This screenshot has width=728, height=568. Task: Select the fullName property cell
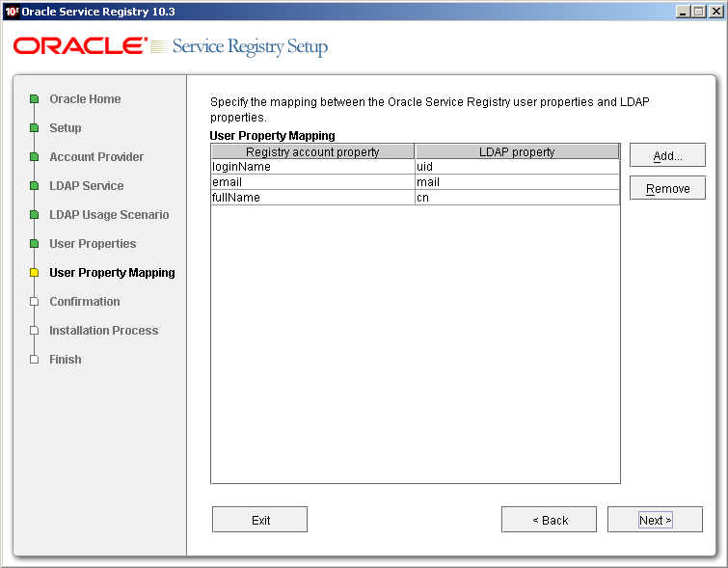312,198
